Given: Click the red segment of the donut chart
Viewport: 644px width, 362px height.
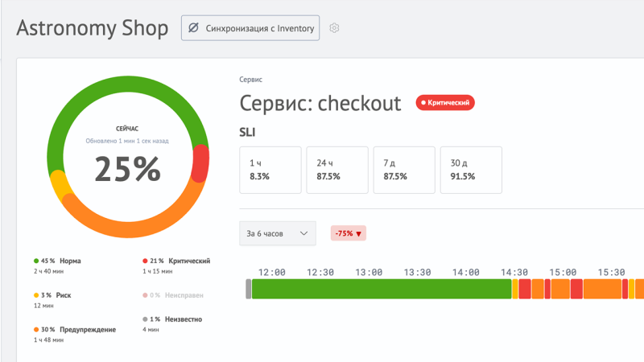Looking at the screenshot, I should [200, 163].
